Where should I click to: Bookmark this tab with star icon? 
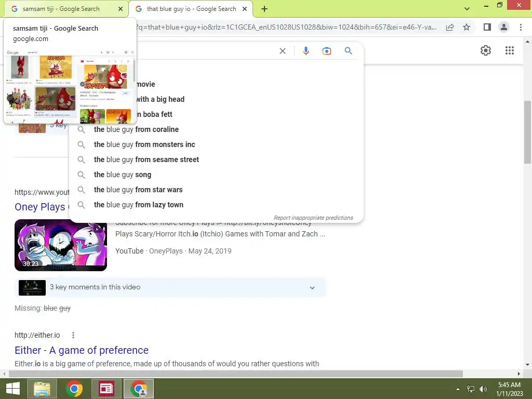pyautogui.click(x=467, y=27)
